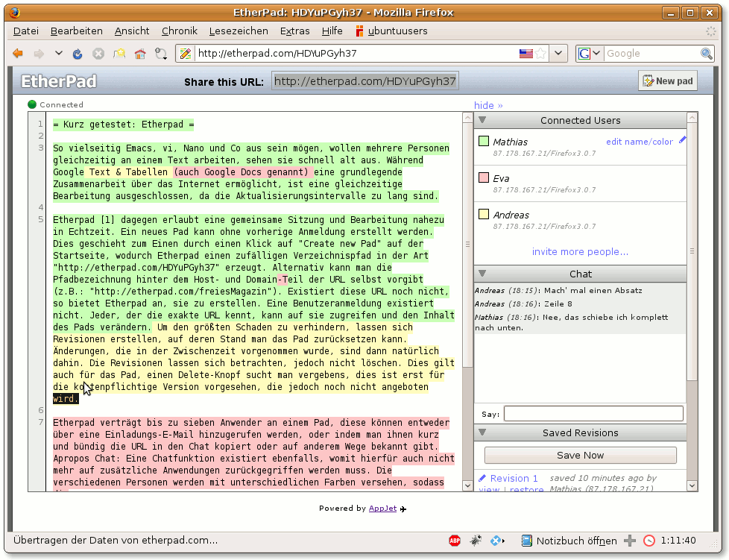Image resolution: width=729 pixels, height=560 pixels.
Task: Click the bug icon in the status bar
Action: click(x=476, y=541)
